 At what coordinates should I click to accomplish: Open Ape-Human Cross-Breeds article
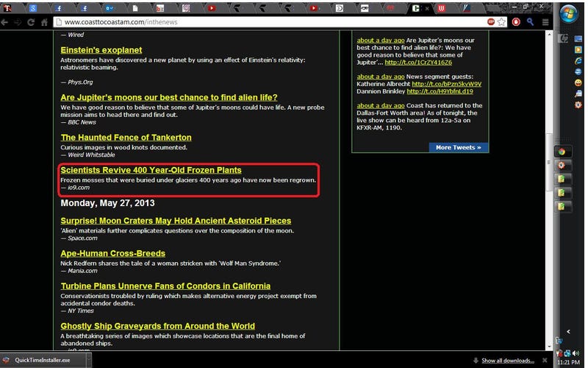pos(113,253)
